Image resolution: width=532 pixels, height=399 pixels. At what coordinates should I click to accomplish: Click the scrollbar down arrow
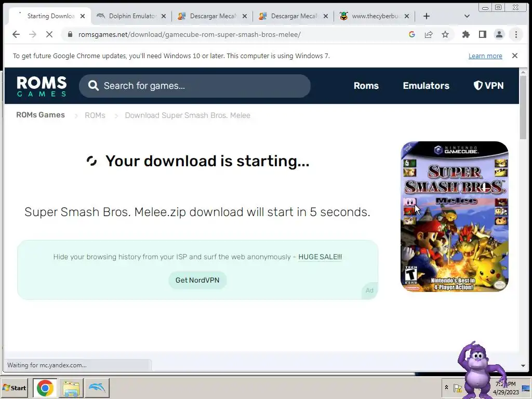click(523, 366)
